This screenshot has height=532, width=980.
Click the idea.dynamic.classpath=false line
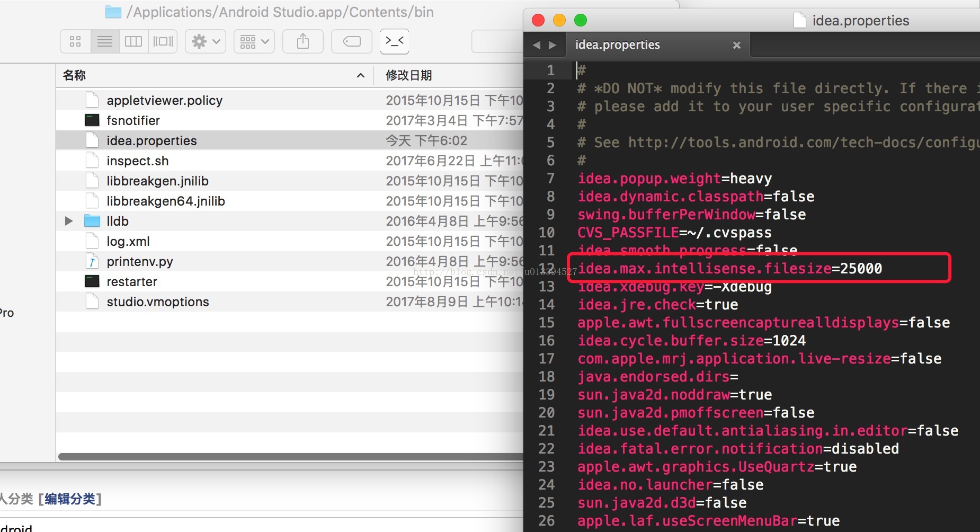point(696,197)
